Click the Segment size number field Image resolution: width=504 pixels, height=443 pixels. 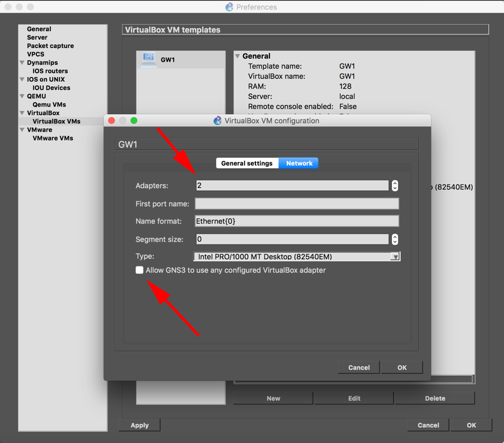[292, 239]
